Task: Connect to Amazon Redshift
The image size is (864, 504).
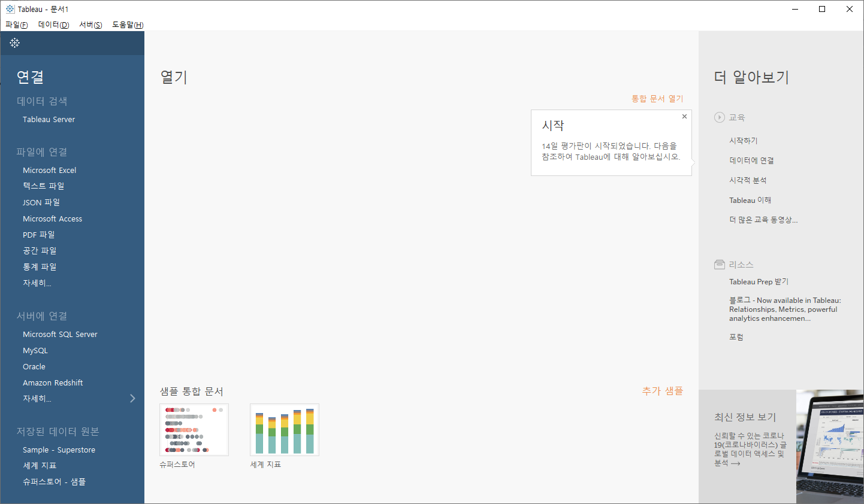Action: point(53,382)
